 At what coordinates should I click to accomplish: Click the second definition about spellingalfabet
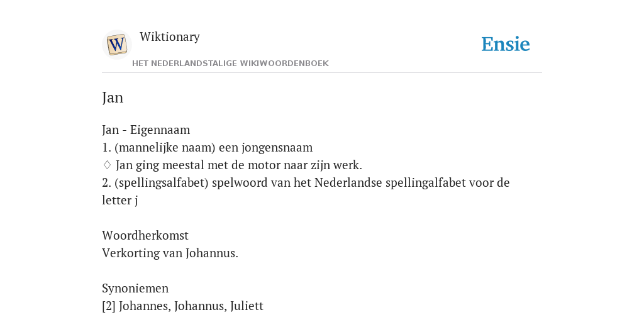pos(306,191)
